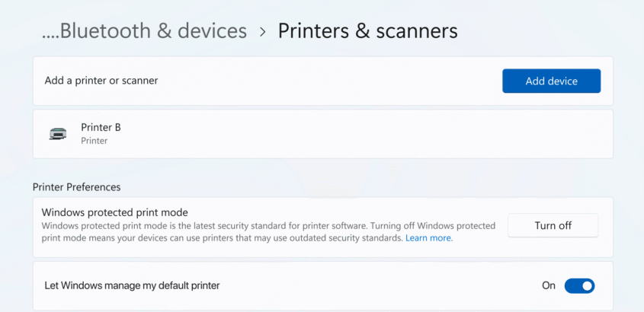
Task: Turn off Windows protected print mode
Action: pyautogui.click(x=553, y=225)
